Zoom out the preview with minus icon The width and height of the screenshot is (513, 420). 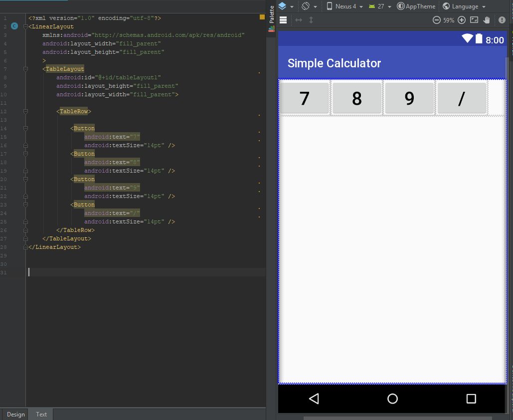click(x=436, y=20)
